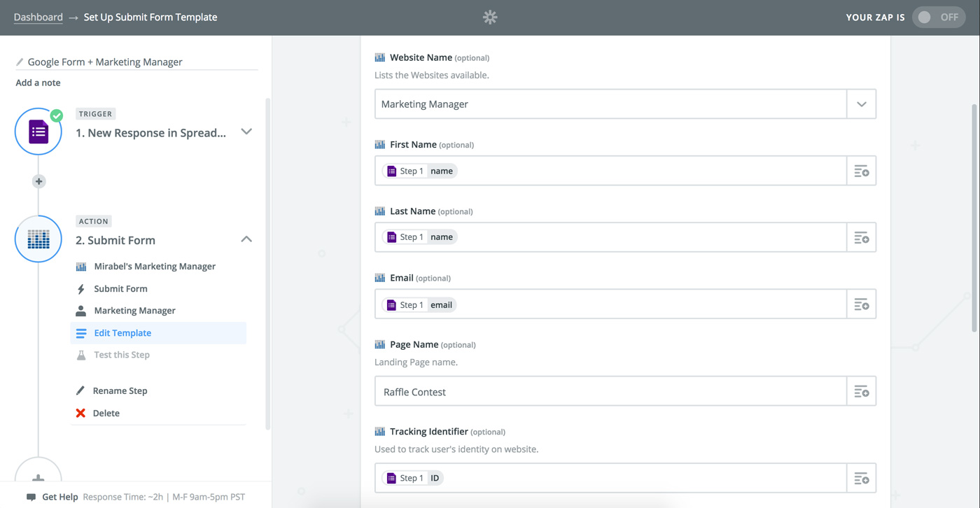Open the Submit Form action choice
Image resolution: width=980 pixels, height=508 pixels.
pos(120,289)
